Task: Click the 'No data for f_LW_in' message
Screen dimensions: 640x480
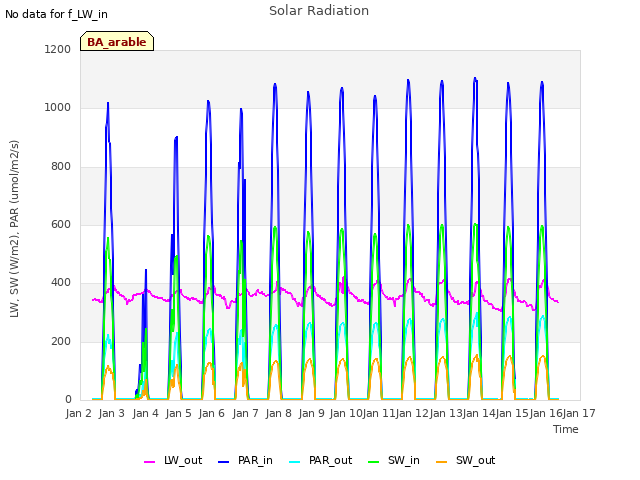Action: [56, 14]
